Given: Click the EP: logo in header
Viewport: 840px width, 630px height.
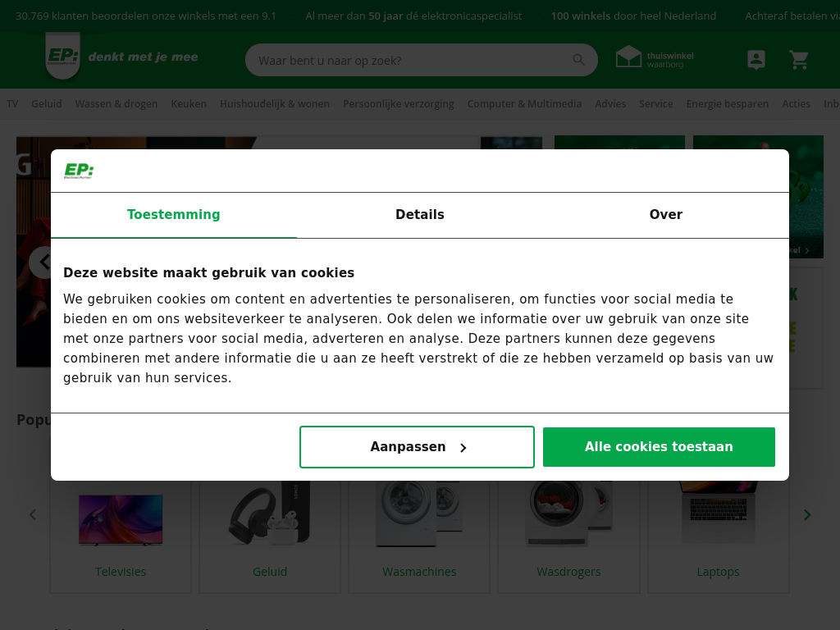Looking at the screenshot, I should point(62,57).
